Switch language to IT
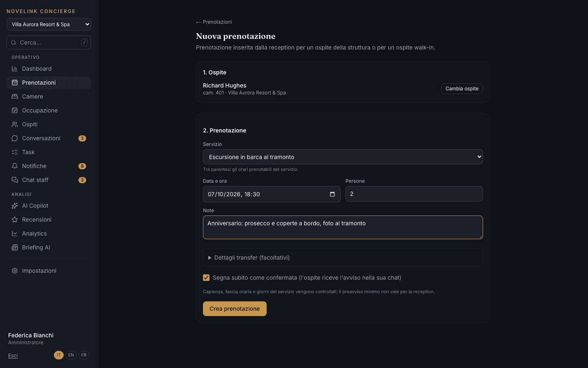Image resolution: width=588 pixels, height=368 pixels. tap(59, 355)
